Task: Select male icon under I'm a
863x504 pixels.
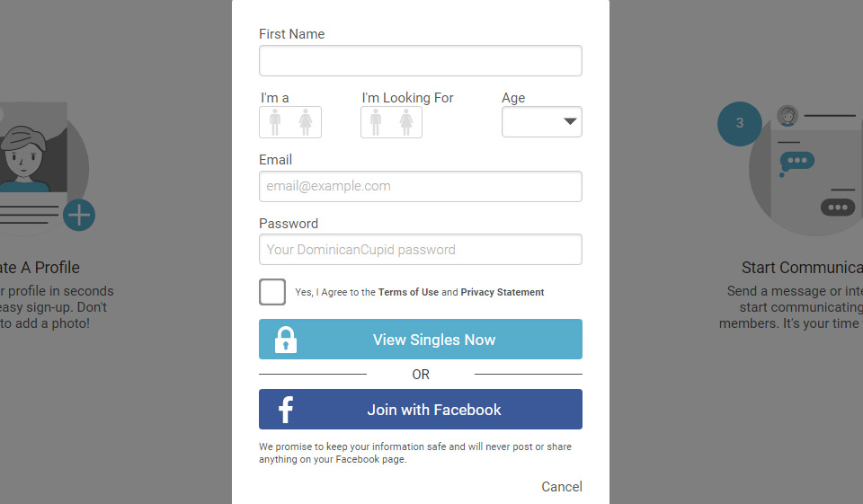Action: pos(275,122)
